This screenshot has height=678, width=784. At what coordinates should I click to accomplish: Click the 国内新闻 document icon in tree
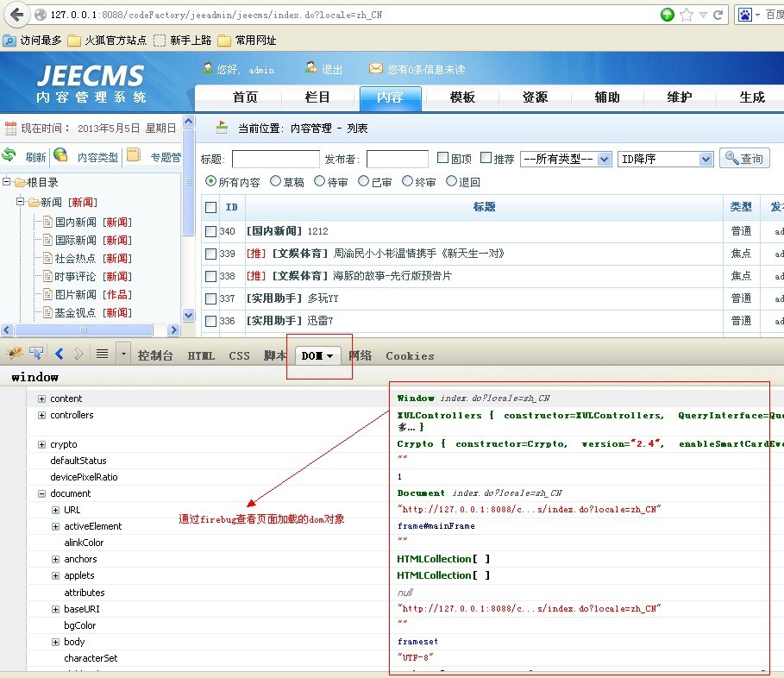pyautogui.click(x=47, y=222)
